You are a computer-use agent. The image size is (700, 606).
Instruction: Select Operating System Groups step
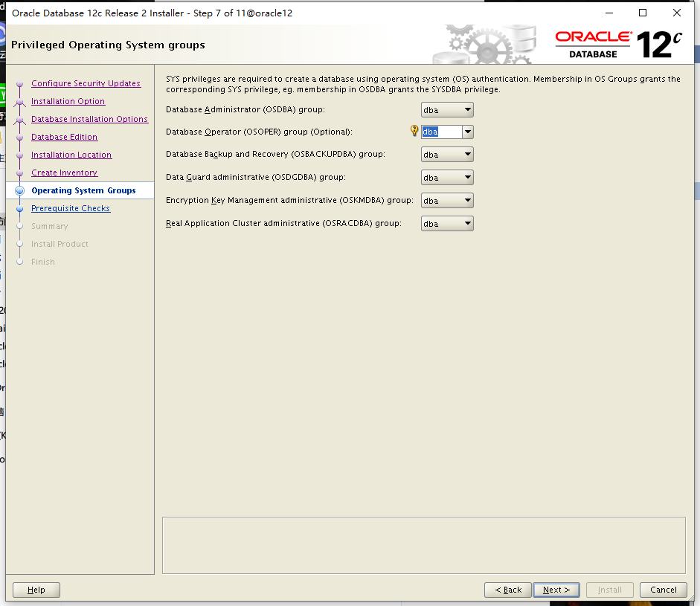point(83,190)
